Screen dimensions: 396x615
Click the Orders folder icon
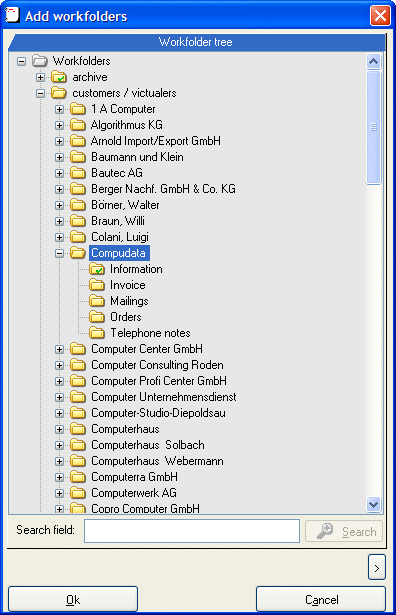(97, 317)
